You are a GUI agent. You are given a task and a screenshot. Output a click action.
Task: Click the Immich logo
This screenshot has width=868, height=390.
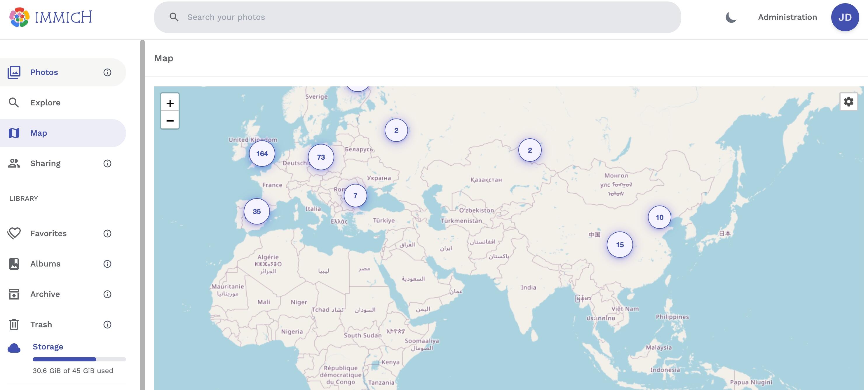(x=50, y=17)
